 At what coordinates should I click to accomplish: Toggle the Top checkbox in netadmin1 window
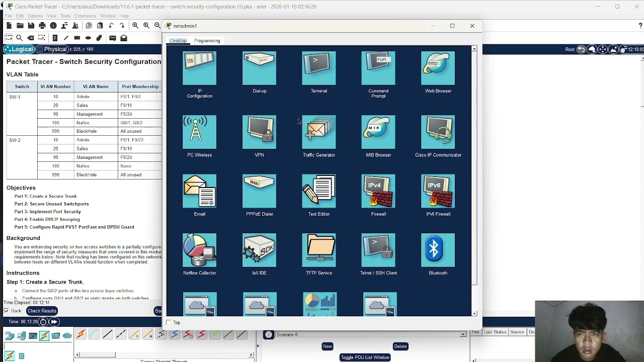coord(169,323)
